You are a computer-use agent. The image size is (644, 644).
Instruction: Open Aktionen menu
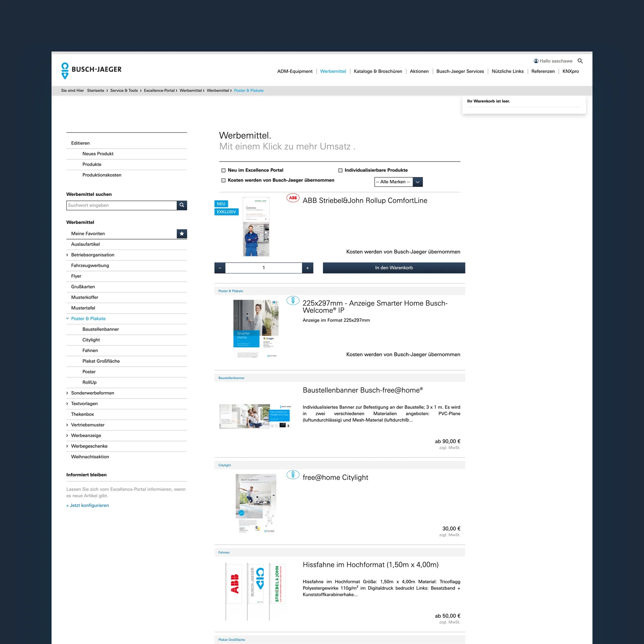(x=419, y=71)
